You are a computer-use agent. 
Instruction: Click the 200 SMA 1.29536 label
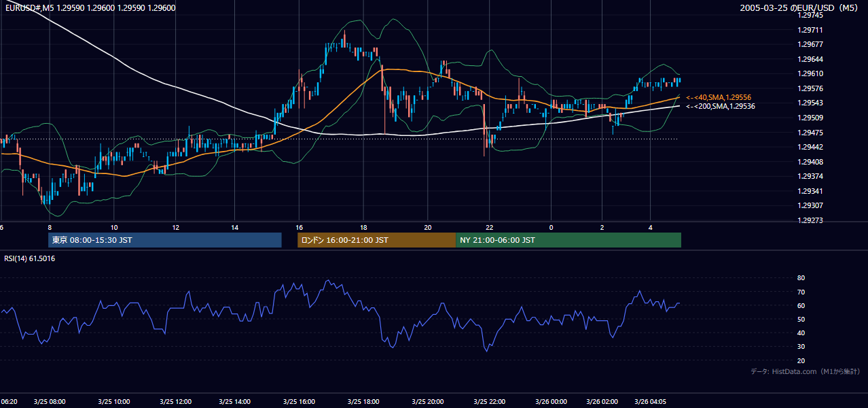(720, 106)
